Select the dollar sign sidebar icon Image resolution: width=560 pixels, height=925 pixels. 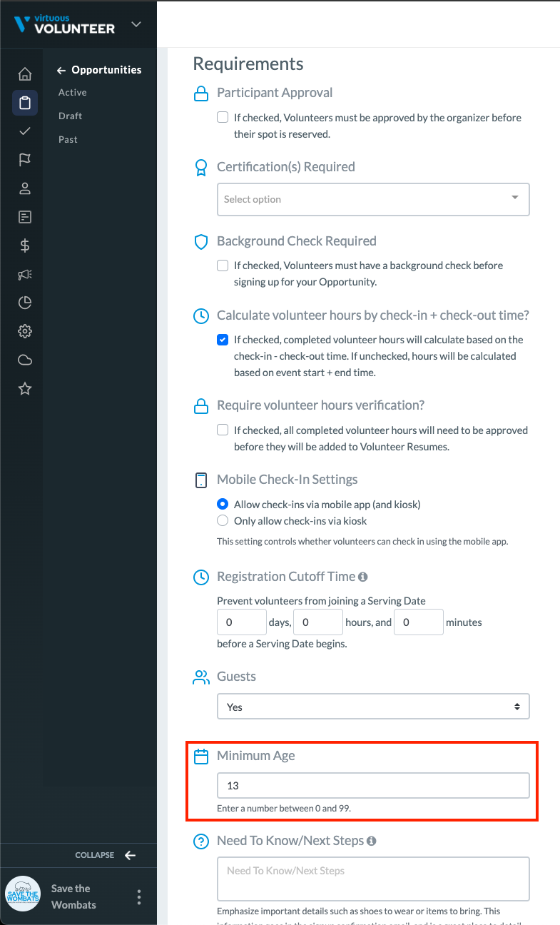(x=25, y=246)
